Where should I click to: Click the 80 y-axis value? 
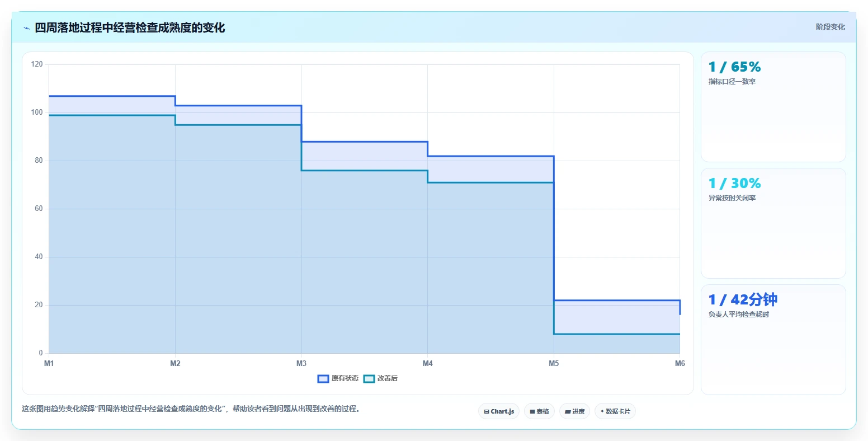point(39,161)
